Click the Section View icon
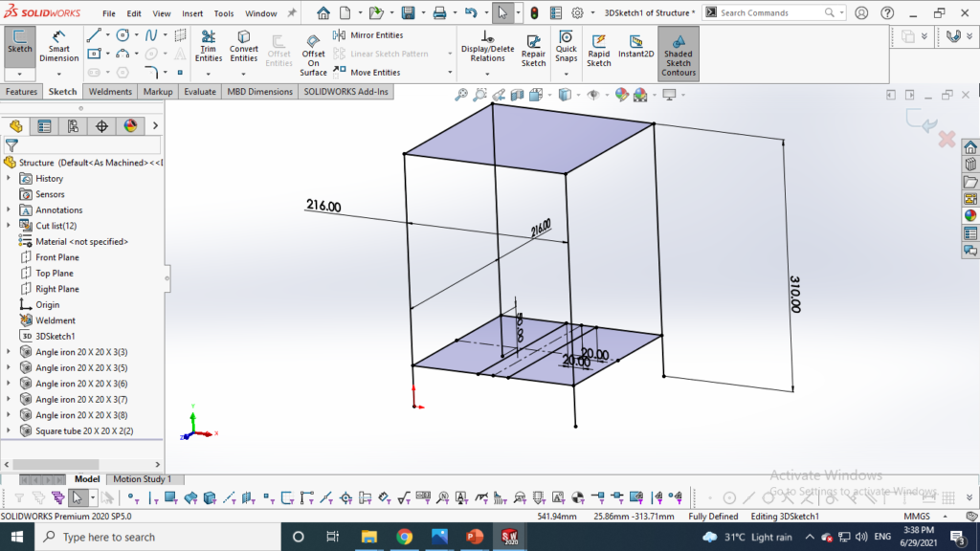Image resolution: width=980 pixels, height=551 pixels. click(517, 95)
